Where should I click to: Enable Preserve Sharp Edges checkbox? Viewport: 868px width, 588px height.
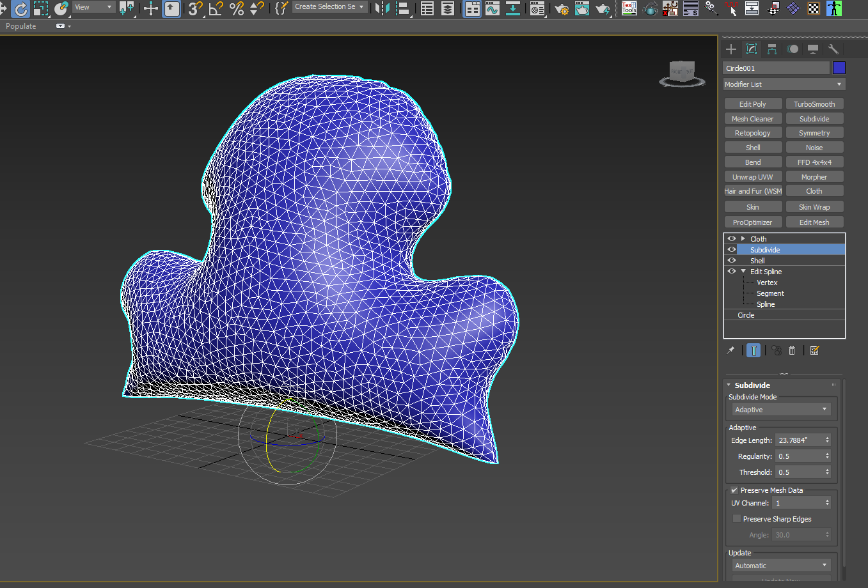coord(737,519)
